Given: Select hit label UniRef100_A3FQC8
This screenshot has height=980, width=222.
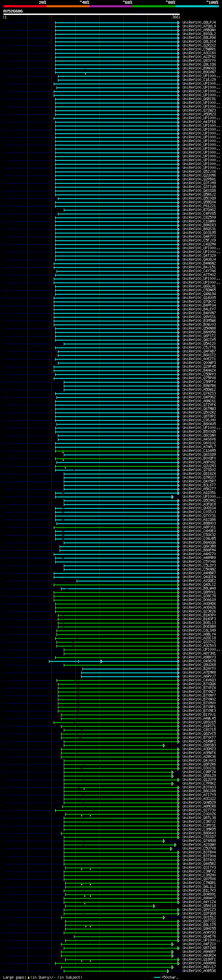Looking at the screenshot, I should (199, 504).
